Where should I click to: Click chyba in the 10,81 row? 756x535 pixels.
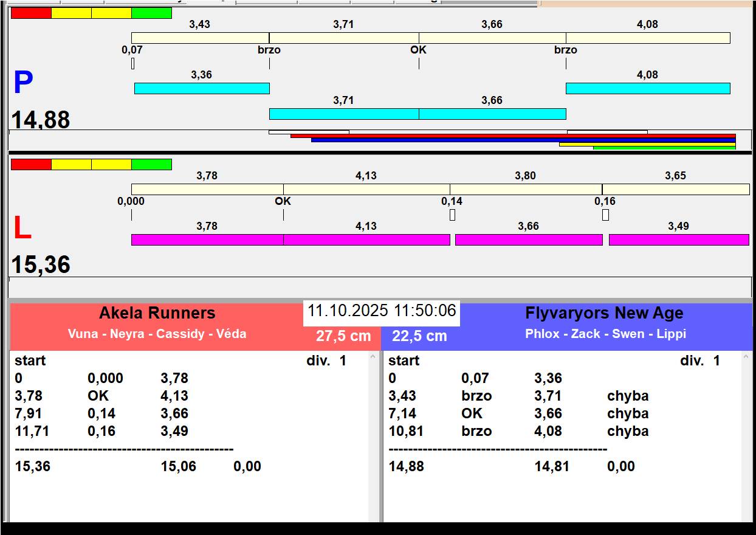click(x=628, y=431)
